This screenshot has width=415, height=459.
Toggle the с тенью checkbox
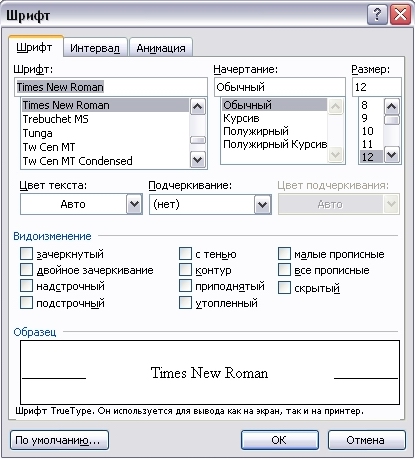pyautogui.click(x=185, y=254)
